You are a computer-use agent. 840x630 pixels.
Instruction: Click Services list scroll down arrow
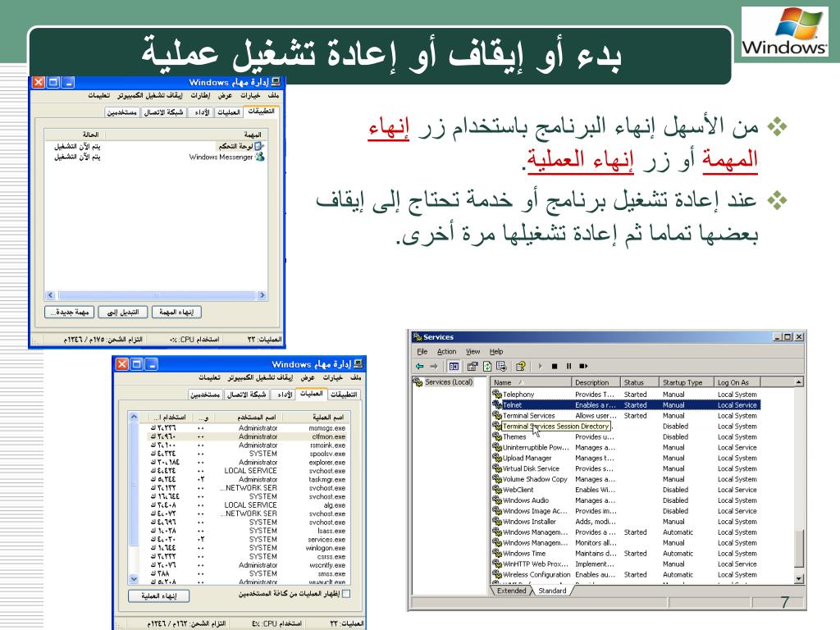click(x=799, y=579)
